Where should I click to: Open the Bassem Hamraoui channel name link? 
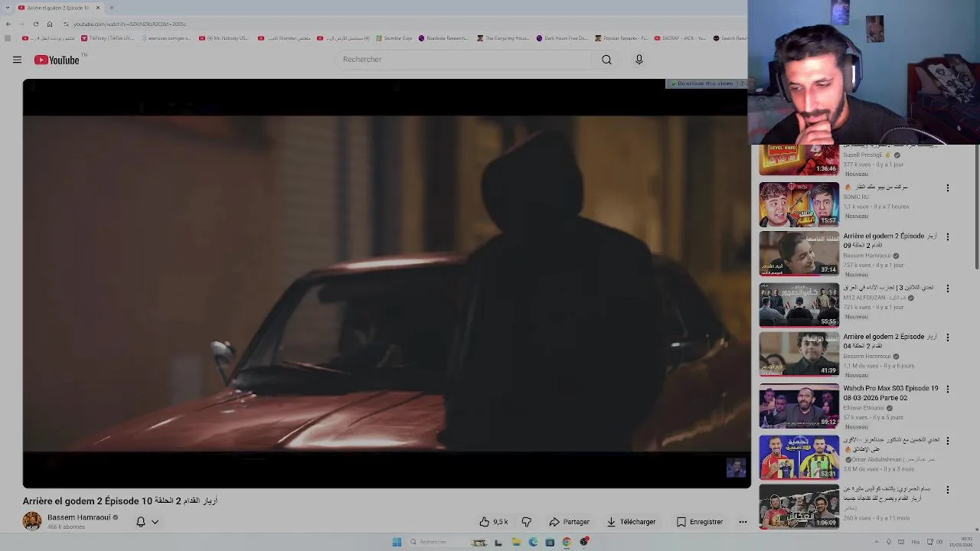[x=79, y=517]
